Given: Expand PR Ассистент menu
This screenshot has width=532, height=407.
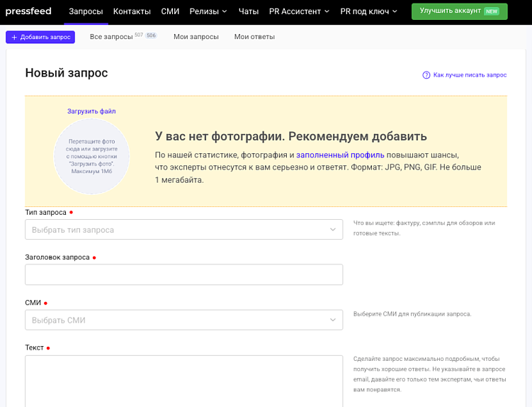Looking at the screenshot, I should 299,11.
